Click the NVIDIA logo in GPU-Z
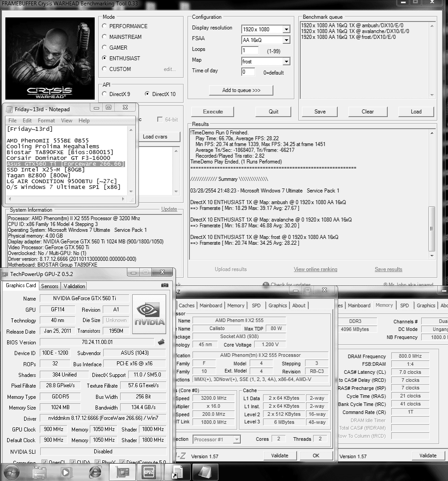 tap(150, 314)
